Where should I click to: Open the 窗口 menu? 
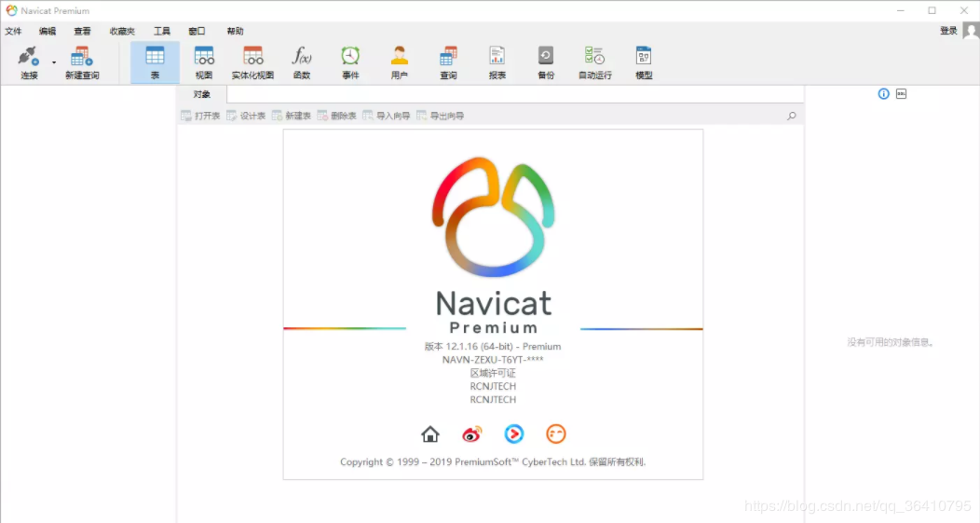[x=197, y=32]
